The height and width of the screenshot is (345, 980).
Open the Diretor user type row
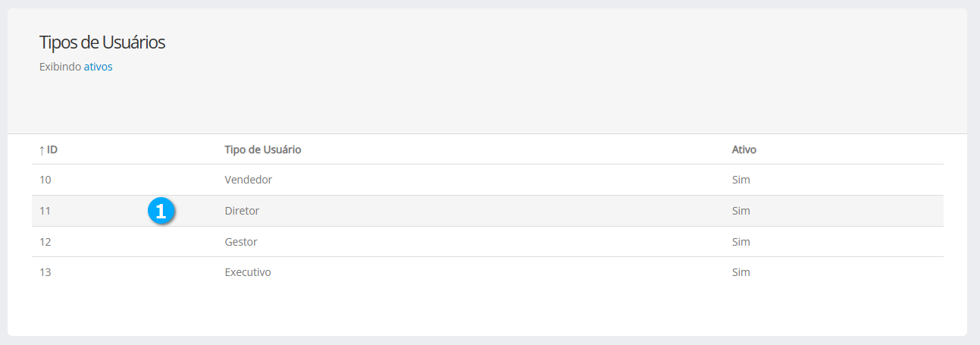[x=242, y=212]
